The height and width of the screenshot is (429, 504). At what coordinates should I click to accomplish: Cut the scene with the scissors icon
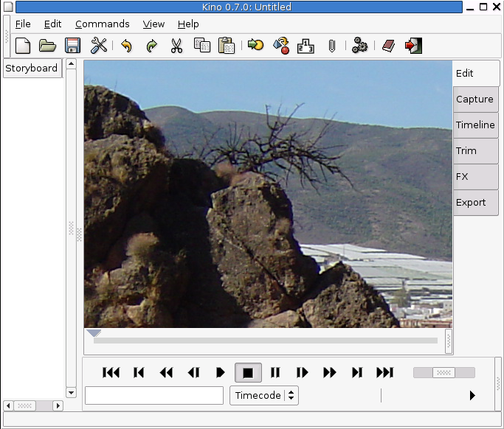[x=176, y=46]
